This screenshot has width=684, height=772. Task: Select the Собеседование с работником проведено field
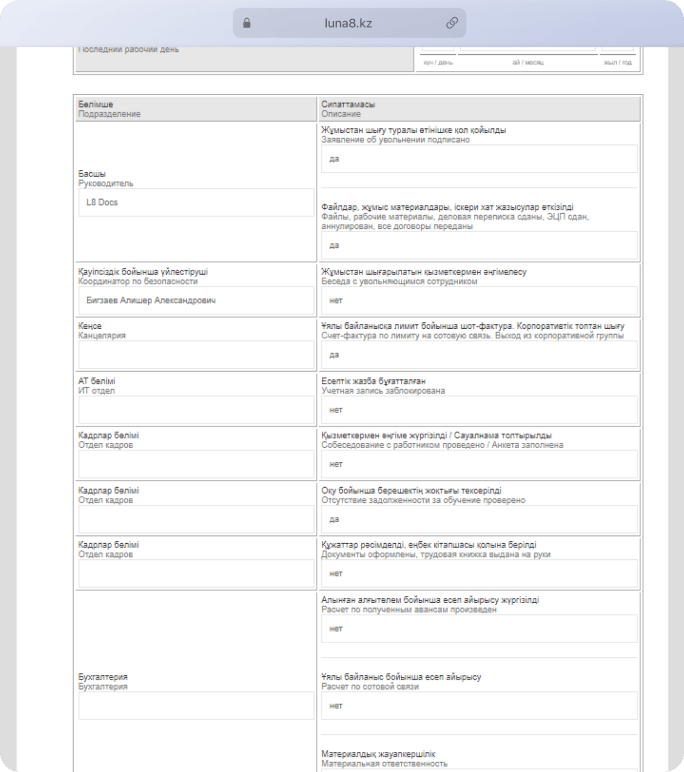(479, 464)
